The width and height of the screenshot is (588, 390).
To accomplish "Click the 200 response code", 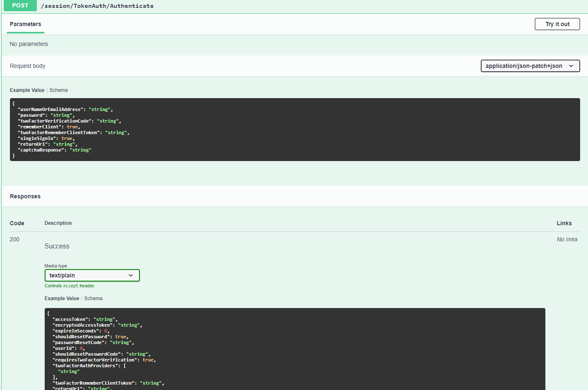I will tap(14, 239).
